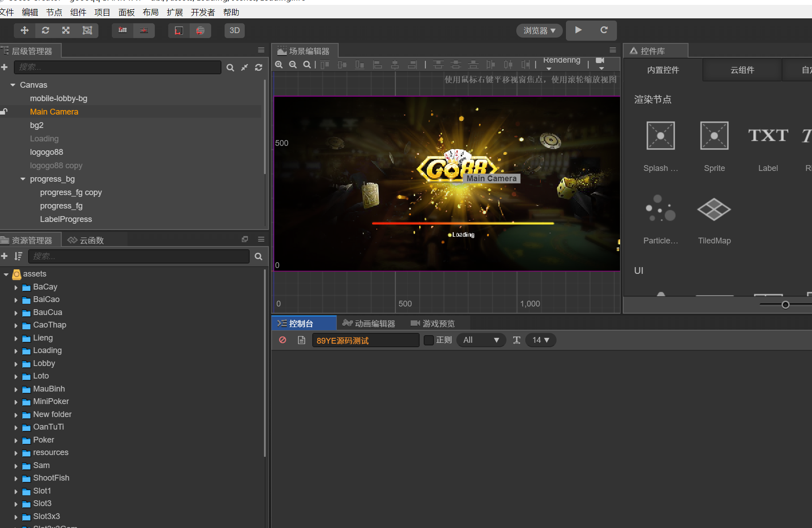Click the assets search magnifier icon
The height and width of the screenshot is (528, 812).
[x=258, y=256]
